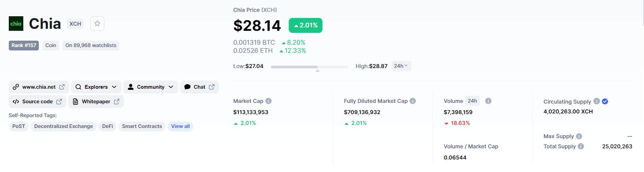This screenshot has width=644, height=172.
Task: Open the Chat external link
Action: click(x=199, y=87)
